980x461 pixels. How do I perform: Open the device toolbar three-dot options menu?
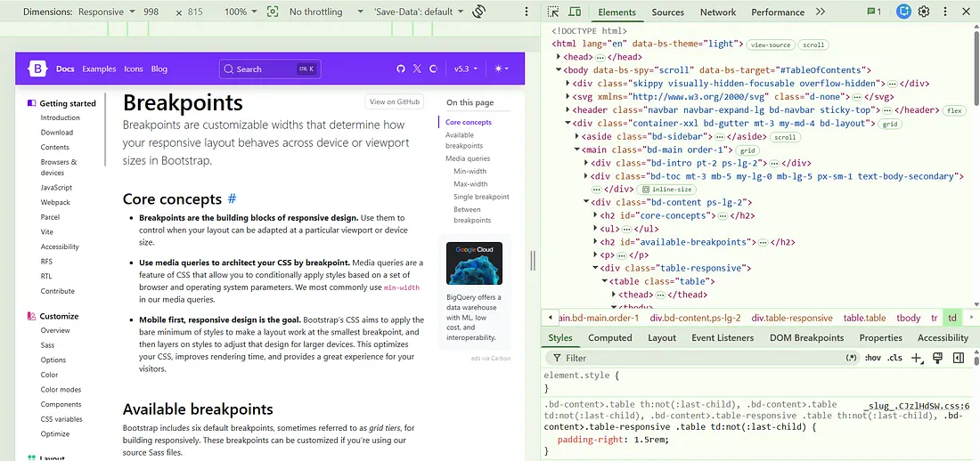(527, 12)
